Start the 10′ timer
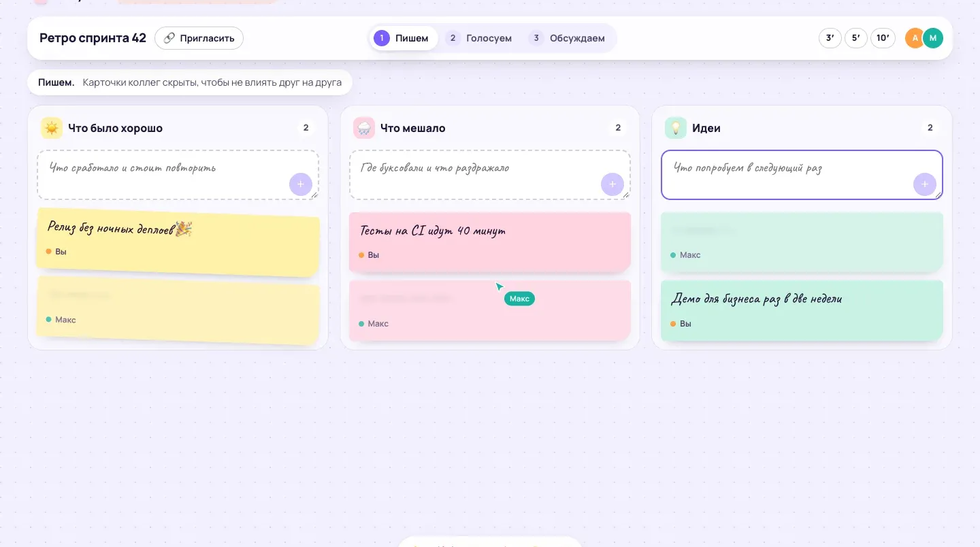The image size is (980, 547). (883, 38)
